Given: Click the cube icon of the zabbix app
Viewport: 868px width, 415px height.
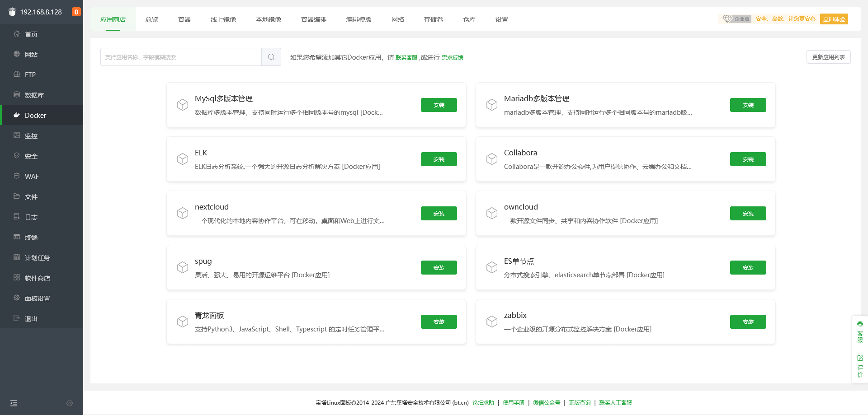Looking at the screenshot, I should (492, 322).
